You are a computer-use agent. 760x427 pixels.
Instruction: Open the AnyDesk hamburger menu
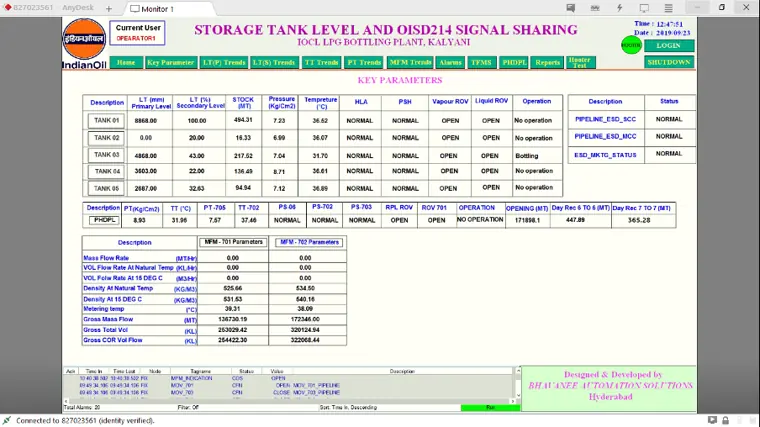click(x=668, y=8)
